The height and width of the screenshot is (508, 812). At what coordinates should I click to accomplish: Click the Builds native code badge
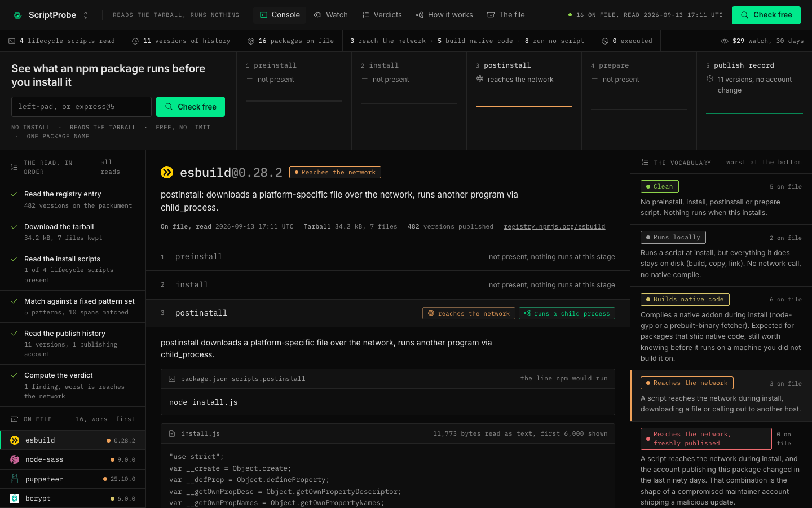click(x=685, y=299)
